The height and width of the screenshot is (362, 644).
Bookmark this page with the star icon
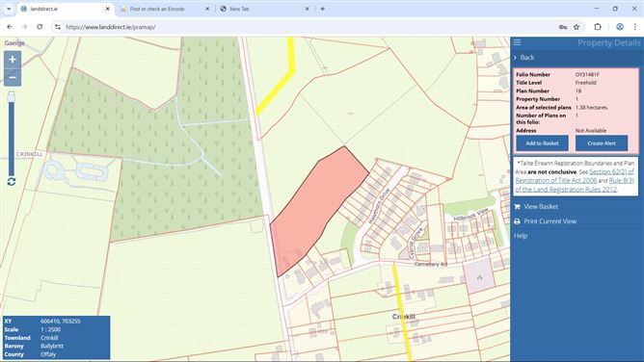pyautogui.click(x=577, y=27)
